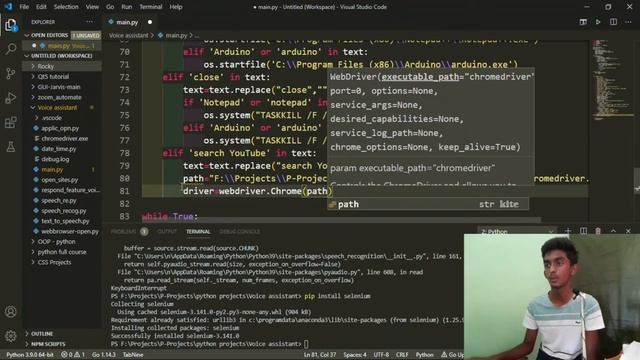Expand the Rocky folder
This screenshot has height=360, width=640.
point(61,66)
